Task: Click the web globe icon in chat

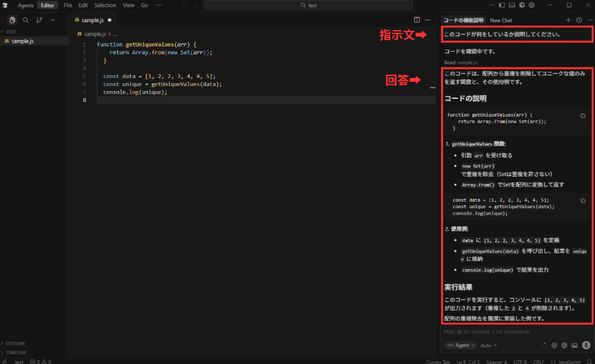Action: tap(564, 346)
